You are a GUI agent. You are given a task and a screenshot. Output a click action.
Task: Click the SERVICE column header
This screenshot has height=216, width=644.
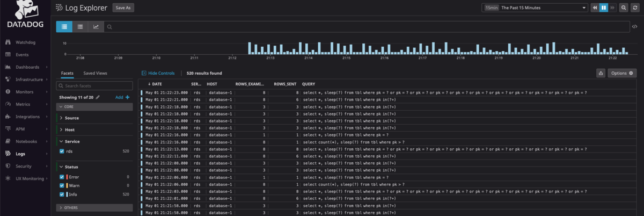tap(196, 84)
